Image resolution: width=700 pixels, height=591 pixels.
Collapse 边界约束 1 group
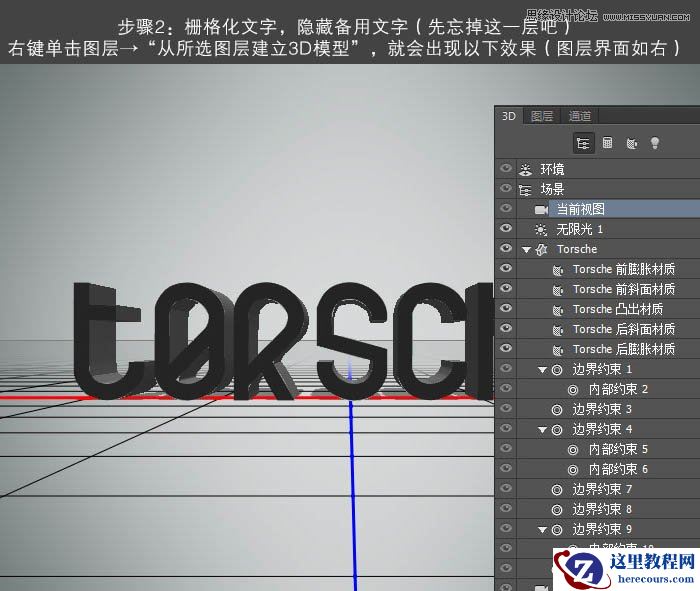tap(542, 370)
